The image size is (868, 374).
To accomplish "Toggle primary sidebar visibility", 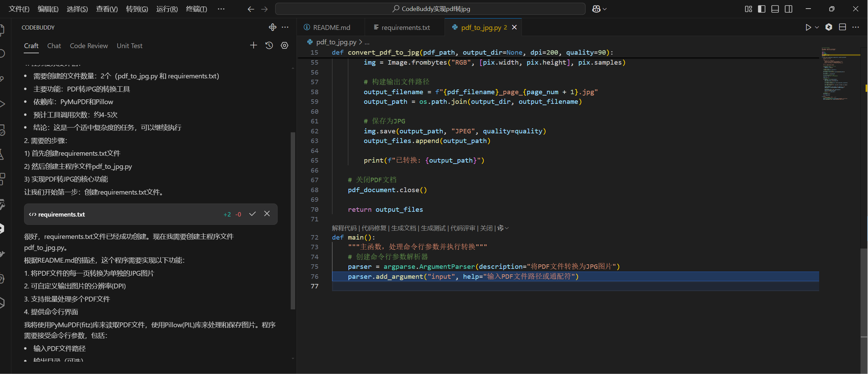I will click(762, 9).
